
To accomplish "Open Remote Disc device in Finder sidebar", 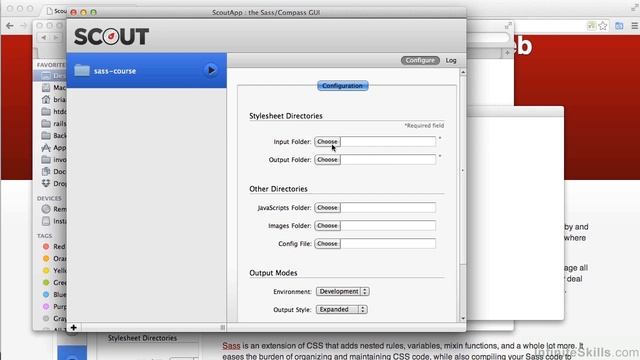I will (53, 209).
